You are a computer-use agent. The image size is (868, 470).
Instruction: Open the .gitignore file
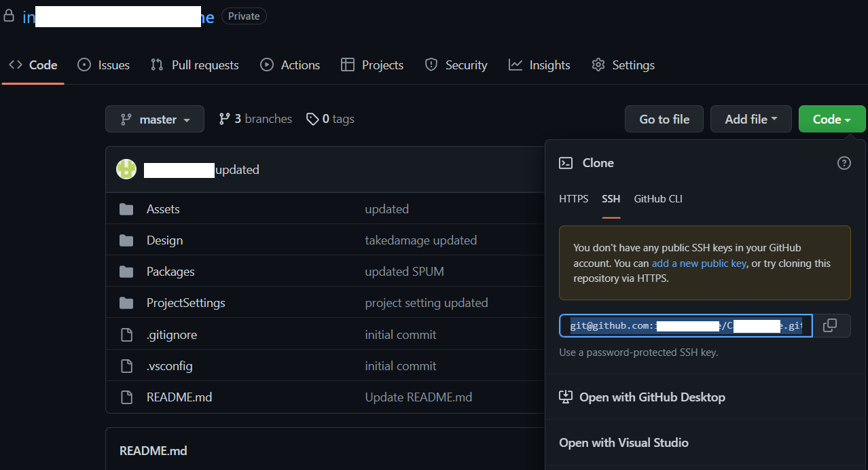[x=172, y=335]
